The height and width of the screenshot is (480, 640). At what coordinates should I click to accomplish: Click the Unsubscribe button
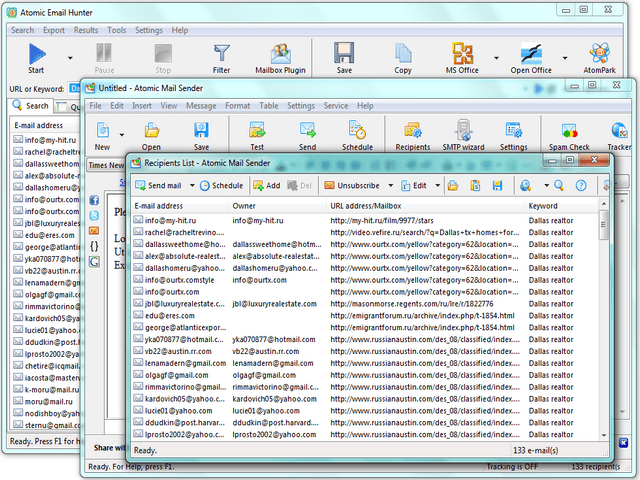(350, 186)
